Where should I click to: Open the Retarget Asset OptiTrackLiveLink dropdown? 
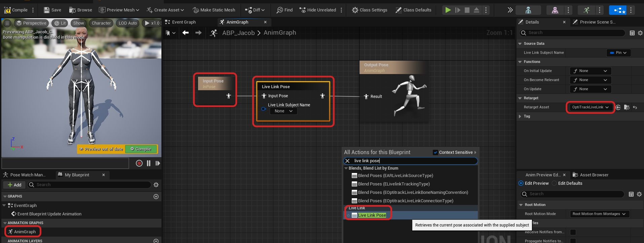(590, 107)
